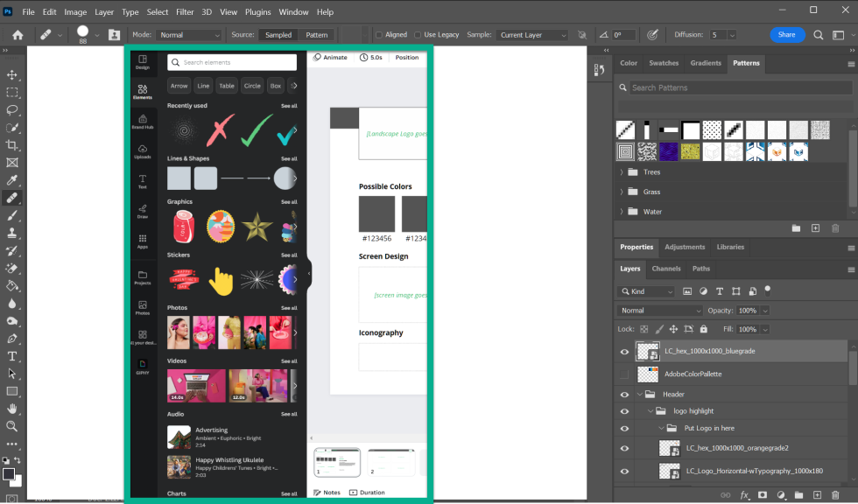
Task: Open the Diffusion value dropdown
Action: pos(732,35)
